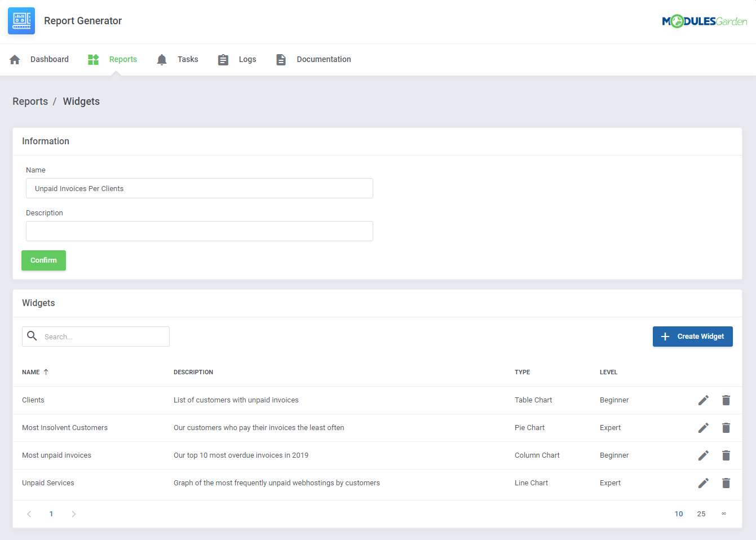Switch page size to 25 entries
Viewport: 756px width, 540px height.
[701, 514]
